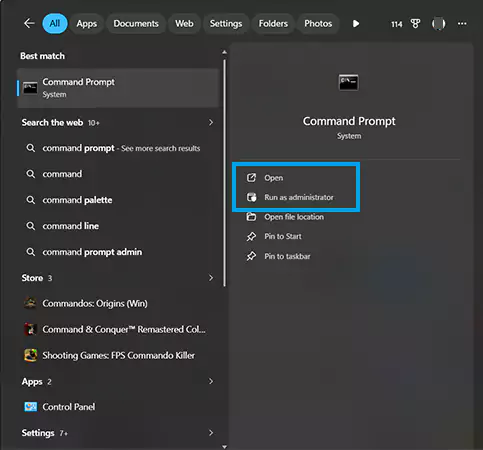Image resolution: width=483 pixels, height=450 pixels.
Task: Click the Pin to Start pin icon
Action: [251, 236]
